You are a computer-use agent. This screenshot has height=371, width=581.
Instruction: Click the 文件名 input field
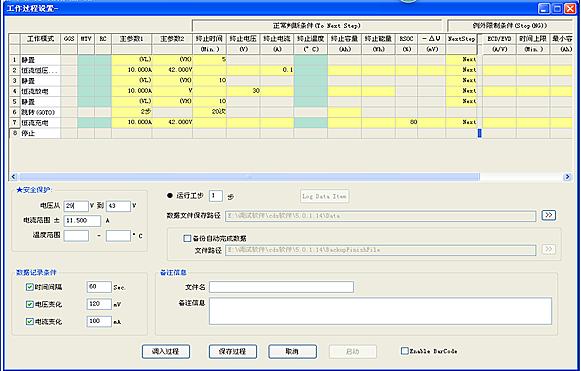281,287
